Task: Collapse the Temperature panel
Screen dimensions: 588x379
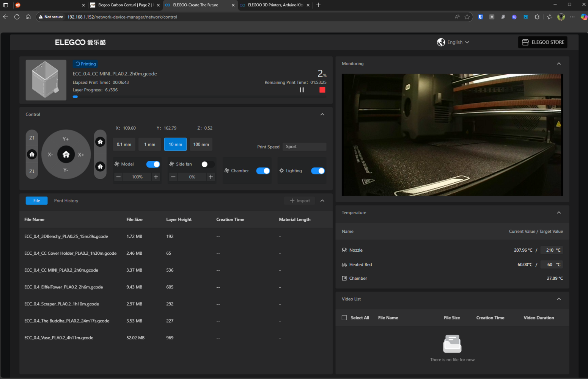Action: point(559,213)
